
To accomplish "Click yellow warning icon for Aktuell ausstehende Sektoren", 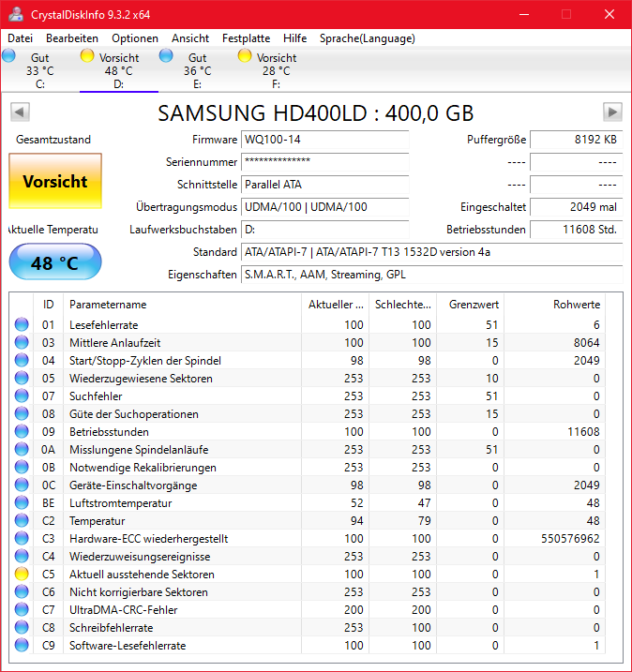I will coord(22,575).
